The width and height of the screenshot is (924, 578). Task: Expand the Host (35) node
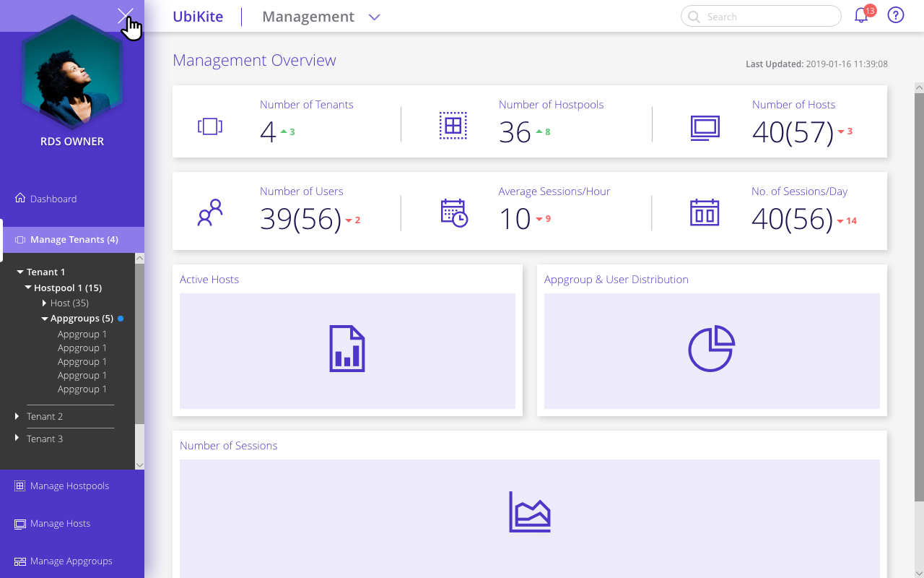45,303
